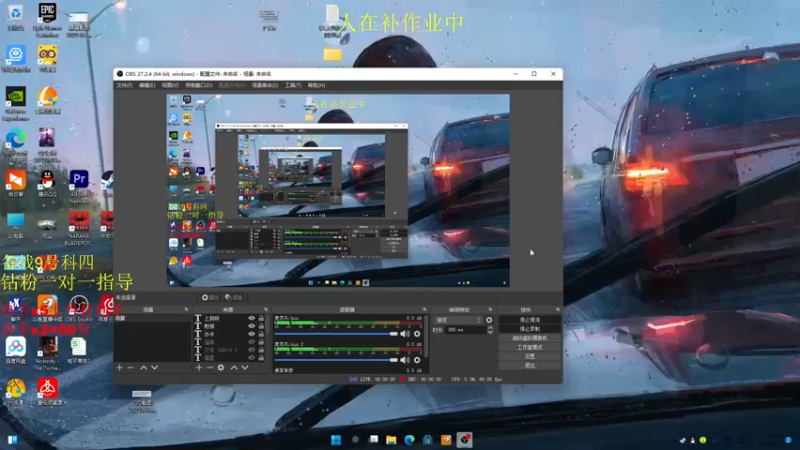
Task: Move the source down in the sources list
Action: coord(245,367)
